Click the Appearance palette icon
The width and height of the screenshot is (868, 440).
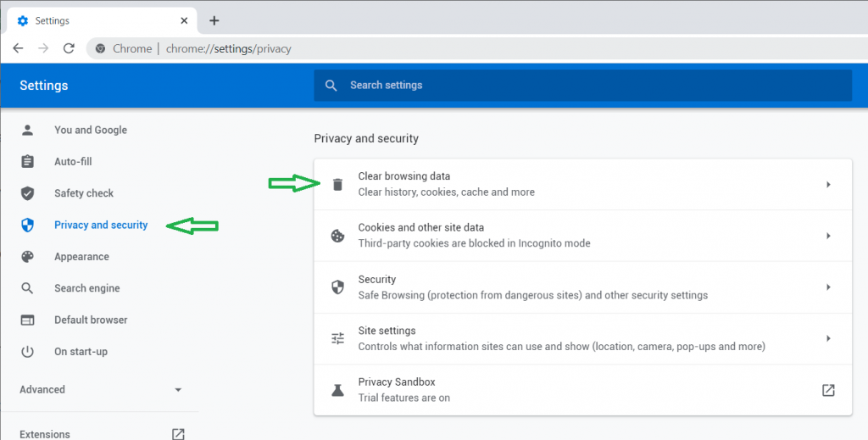pos(27,257)
